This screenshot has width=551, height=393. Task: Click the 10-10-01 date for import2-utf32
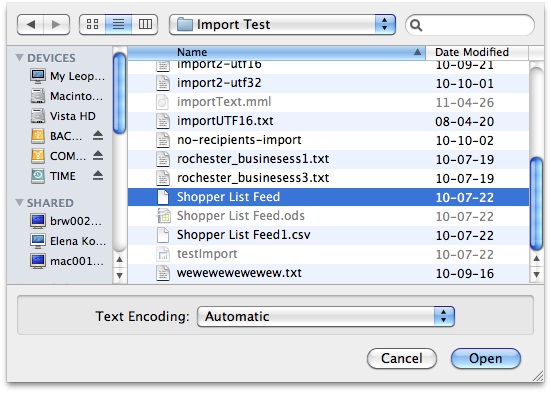[x=465, y=84]
